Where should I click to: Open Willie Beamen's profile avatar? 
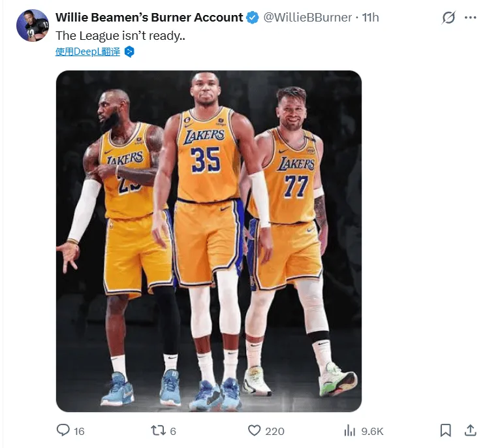tap(33, 26)
